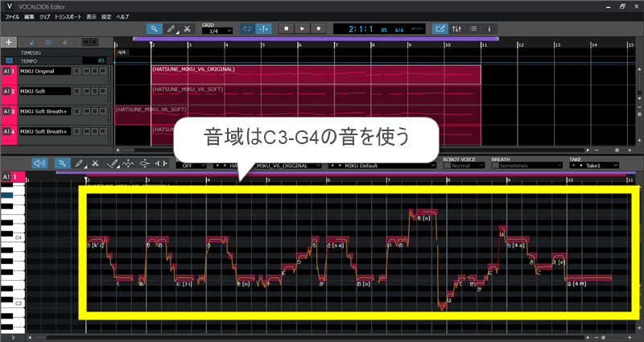This screenshot has width=644, height=342.
Task: Open the TAKE Take1 dropdown
Action: (594, 166)
